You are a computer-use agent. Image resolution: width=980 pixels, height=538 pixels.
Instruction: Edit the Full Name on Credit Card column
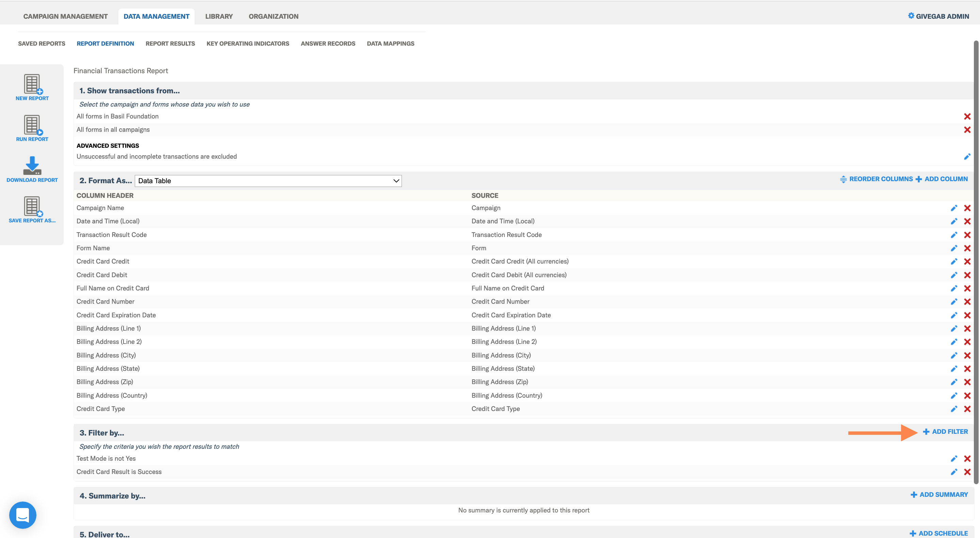pyautogui.click(x=954, y=288)
